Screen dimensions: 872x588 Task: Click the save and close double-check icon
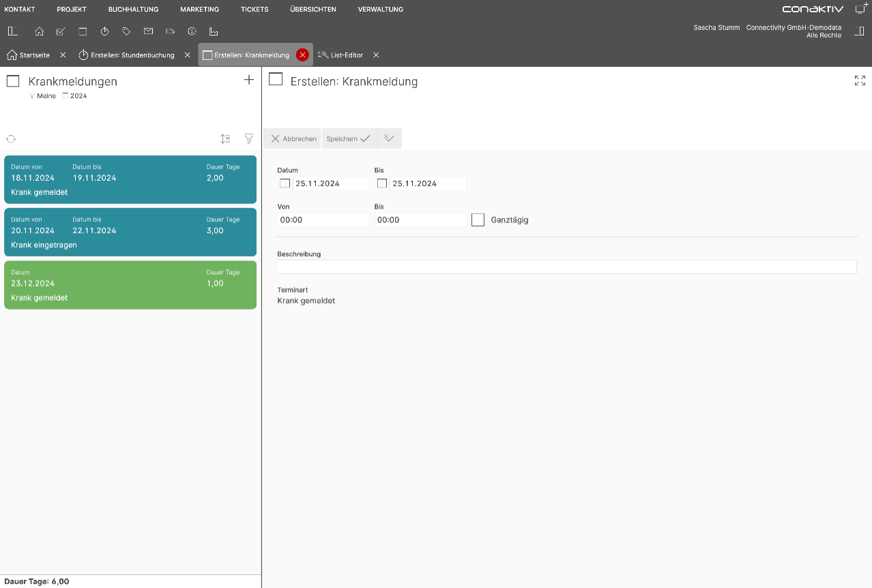point(390,138)
